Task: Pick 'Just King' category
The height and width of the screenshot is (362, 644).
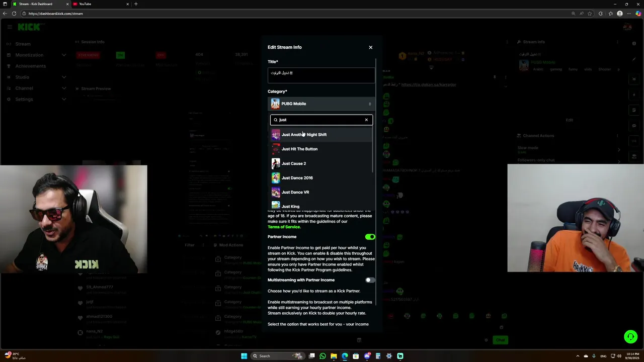Action: point(321,206)
